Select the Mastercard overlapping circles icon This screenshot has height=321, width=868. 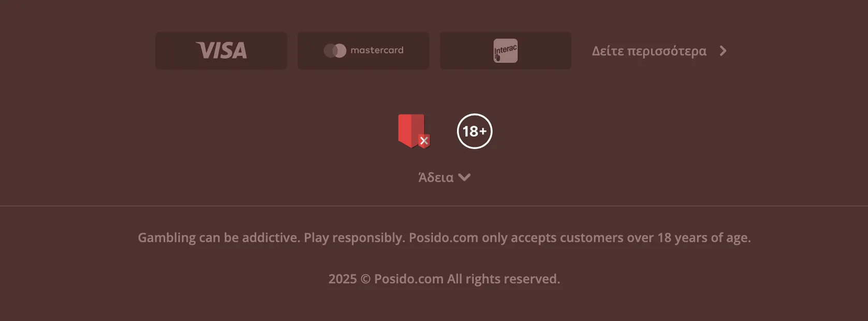tap(335, 51)
